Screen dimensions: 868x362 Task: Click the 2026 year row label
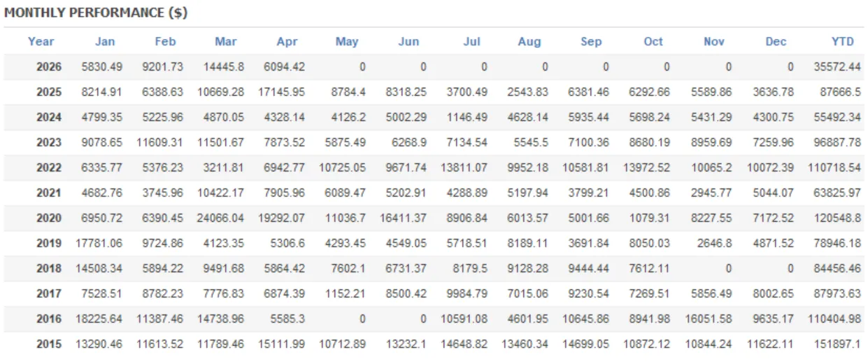(x=49, y=67)
